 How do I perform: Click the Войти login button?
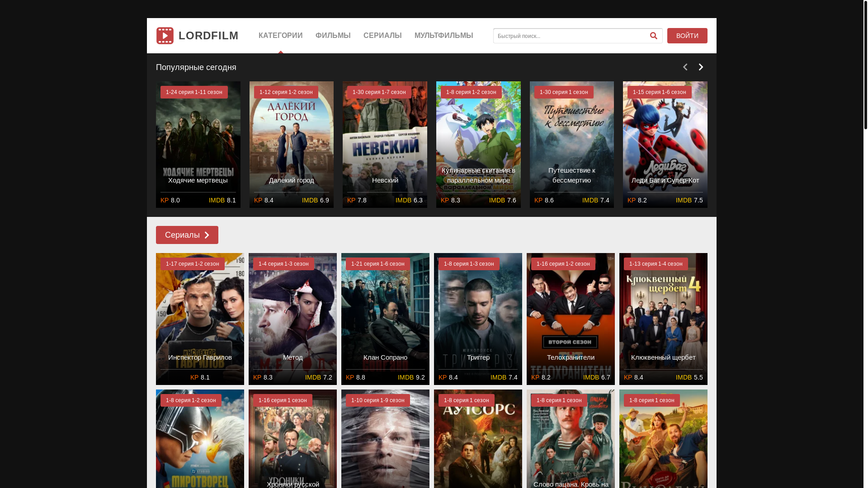point(687,36)
